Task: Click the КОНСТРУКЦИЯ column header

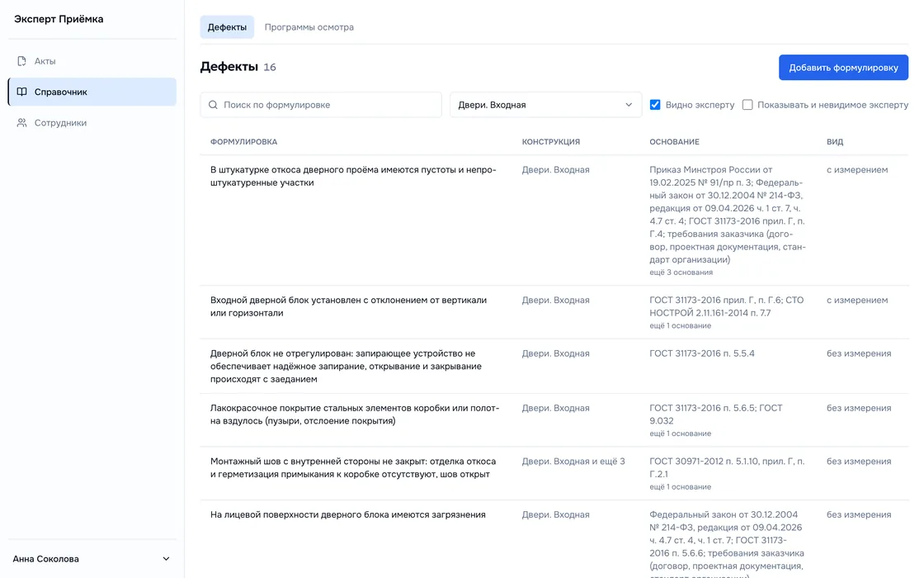Action: (550, 141)
